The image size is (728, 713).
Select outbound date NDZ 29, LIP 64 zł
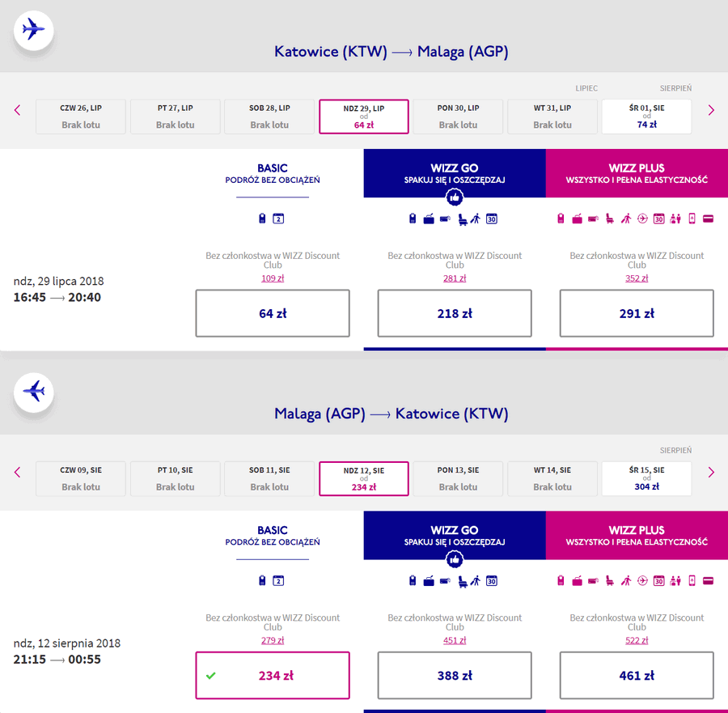(x=364, y=117)
